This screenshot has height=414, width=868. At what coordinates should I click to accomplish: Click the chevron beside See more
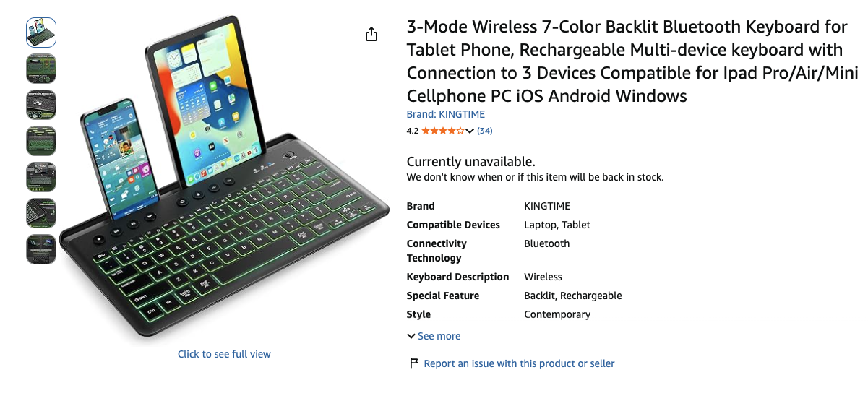pyautogui.click(x=411, y=336)
